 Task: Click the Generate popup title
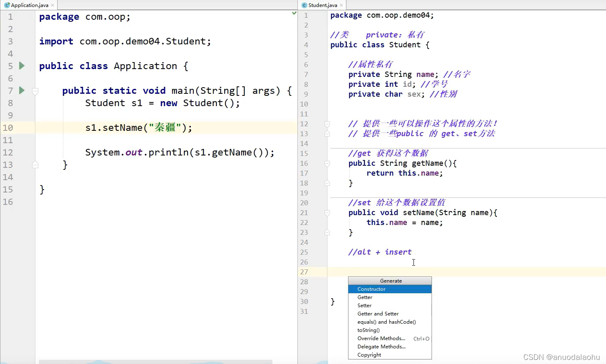(x=391, y=281)
